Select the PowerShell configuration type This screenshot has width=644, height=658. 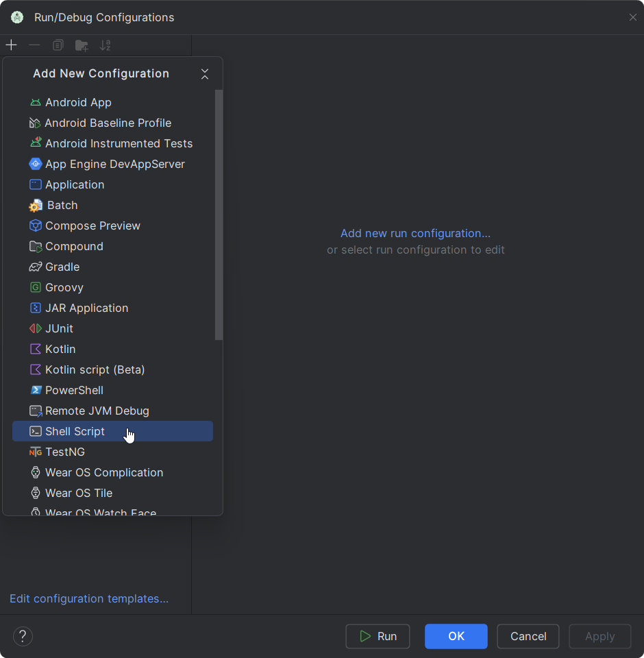(x=112, y=390)
